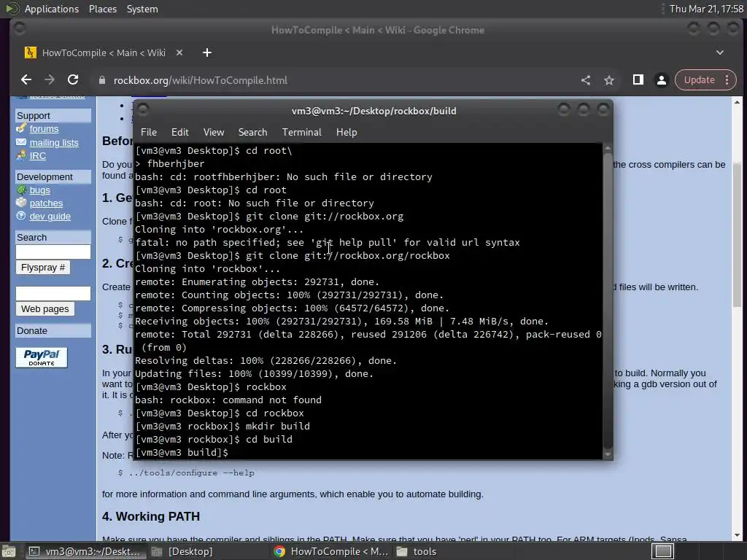Click the patches icon
Viewport: 747px width, 560px height.
(x=21, y=203)
